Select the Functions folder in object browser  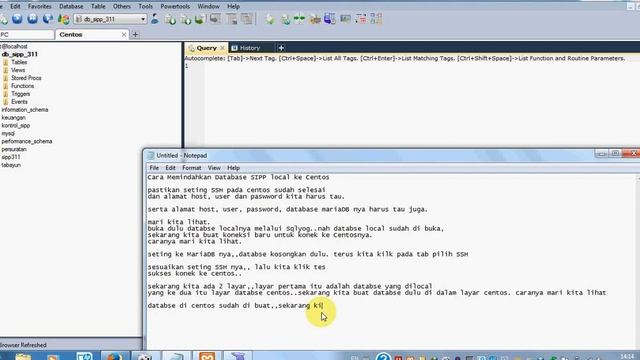coord(22,86)
